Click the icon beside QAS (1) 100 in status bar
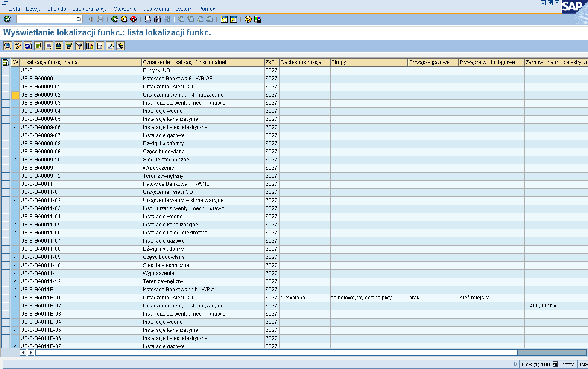 [555, 364]
